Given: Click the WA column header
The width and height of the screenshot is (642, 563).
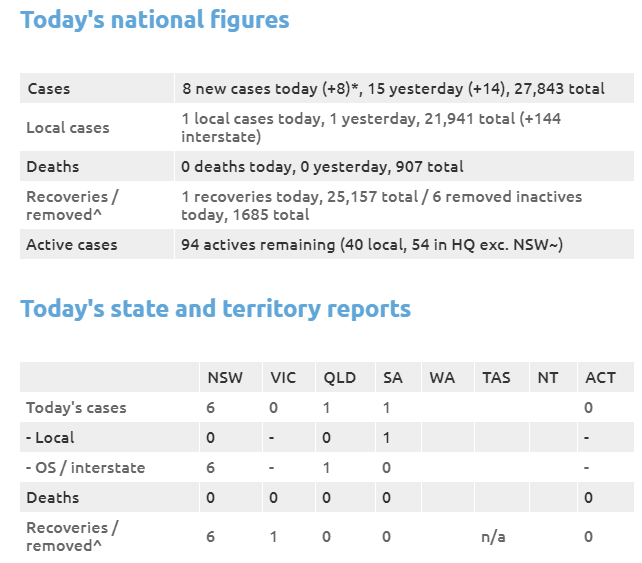Looking at the screenshot, I should 442,378.
